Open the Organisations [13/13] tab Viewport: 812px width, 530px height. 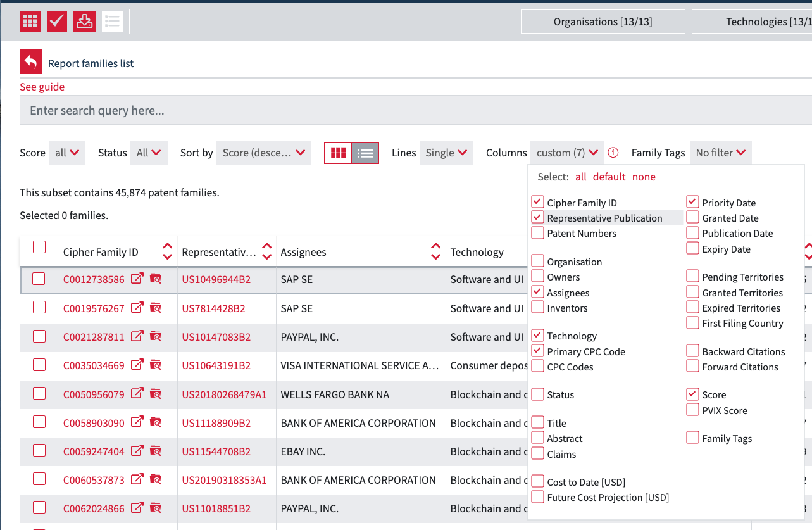coord(603,22)
